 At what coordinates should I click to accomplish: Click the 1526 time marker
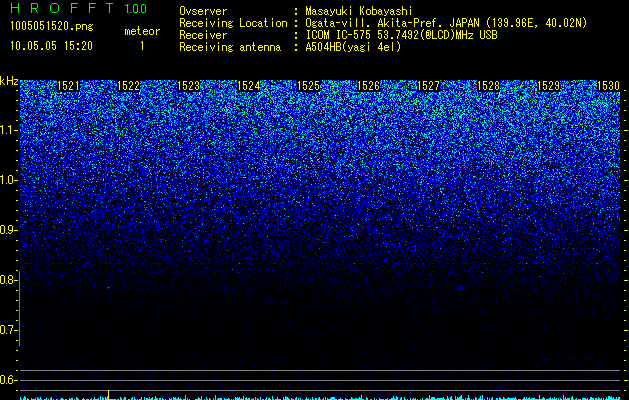[368, 85]
